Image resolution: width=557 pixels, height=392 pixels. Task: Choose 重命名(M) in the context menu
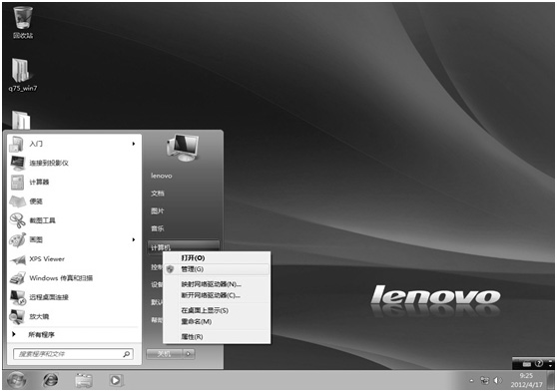pos(216,322)
